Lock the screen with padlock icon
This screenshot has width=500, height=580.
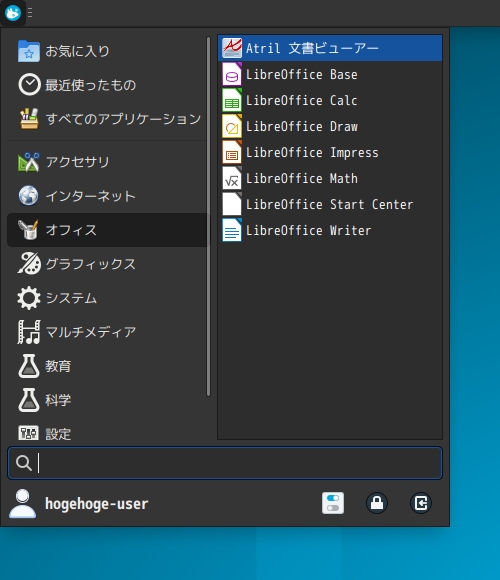point(377,503)
